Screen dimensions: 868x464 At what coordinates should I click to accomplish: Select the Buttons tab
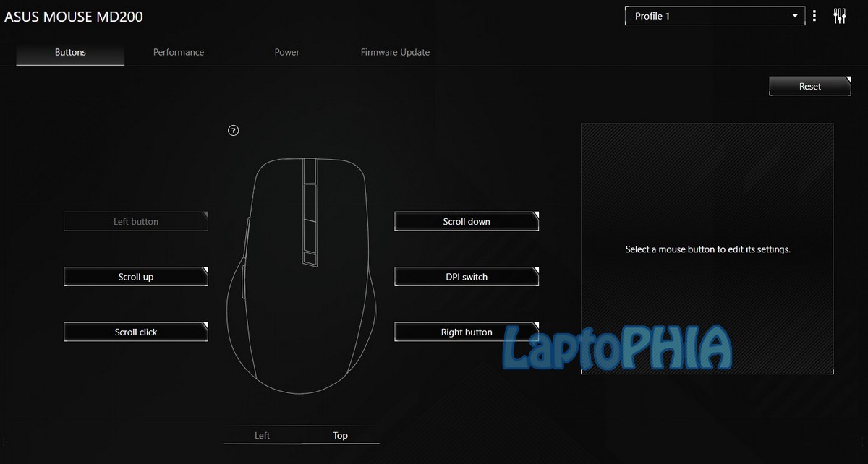[x=70, y=52]
